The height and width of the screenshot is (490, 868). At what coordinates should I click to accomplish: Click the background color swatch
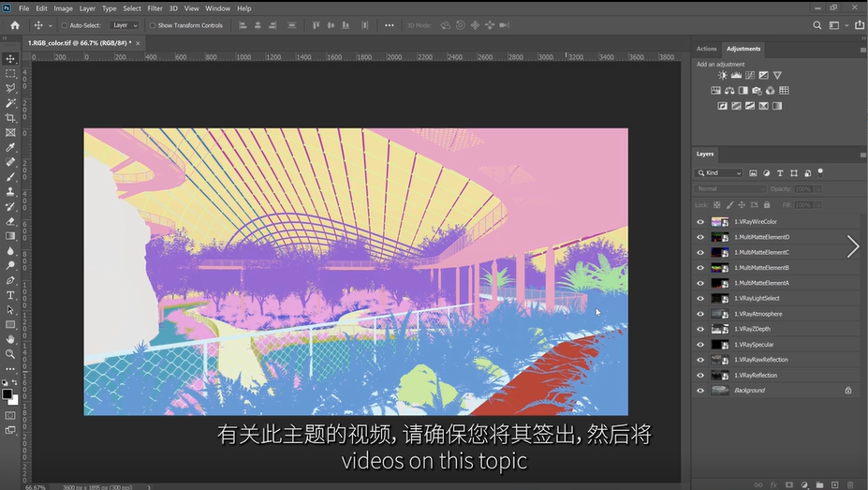point(14,400)
